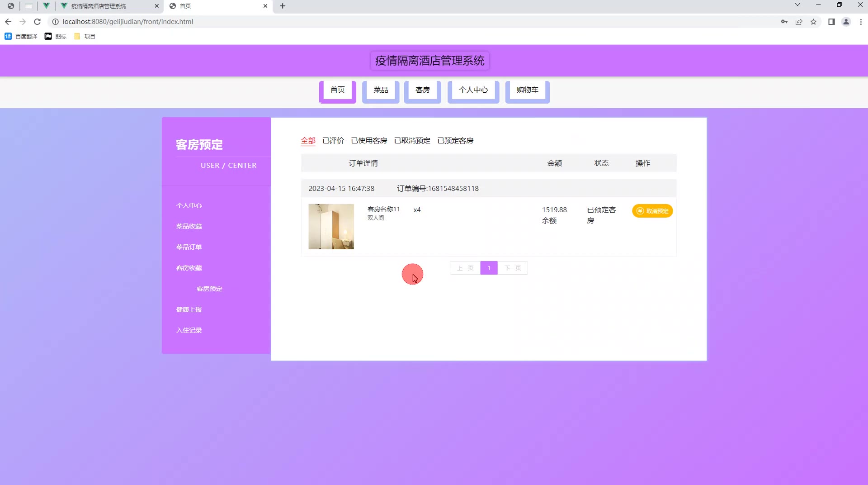Viewport: 868px width, 485px height.
Task: Expand the tab search chevron
Action: [797, 5]
